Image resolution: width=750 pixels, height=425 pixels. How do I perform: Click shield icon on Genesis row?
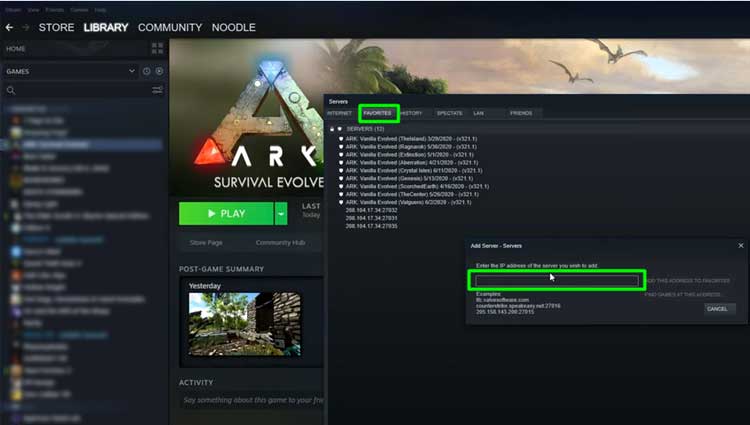coord(341,179)
